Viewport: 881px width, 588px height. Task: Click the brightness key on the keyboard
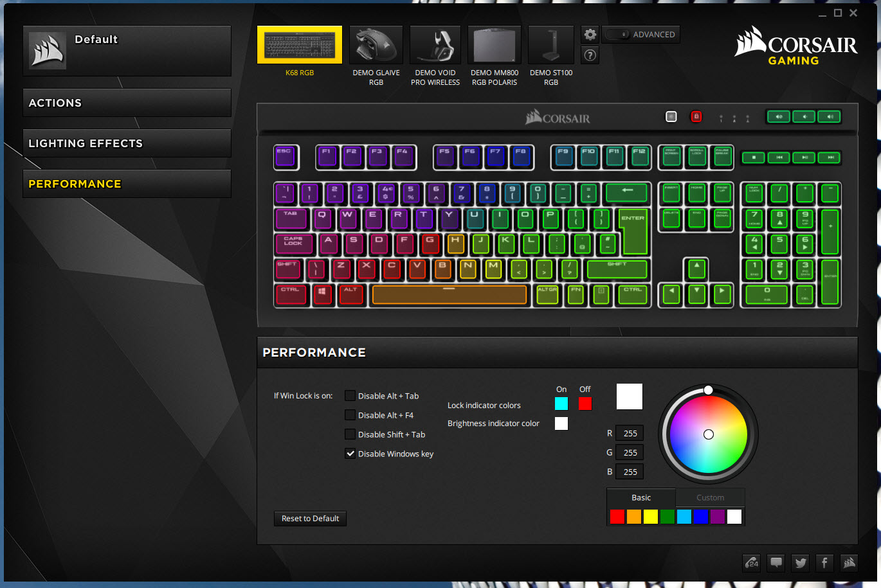point(671,116)
